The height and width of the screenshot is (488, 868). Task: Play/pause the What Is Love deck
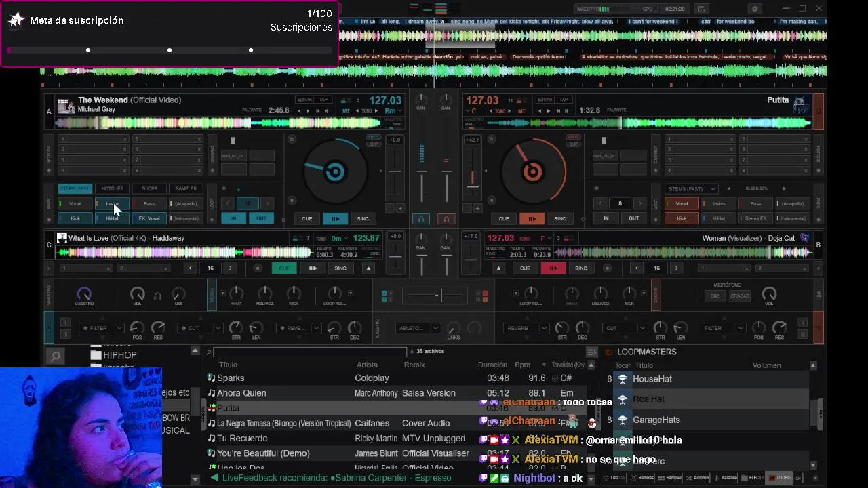313,268
